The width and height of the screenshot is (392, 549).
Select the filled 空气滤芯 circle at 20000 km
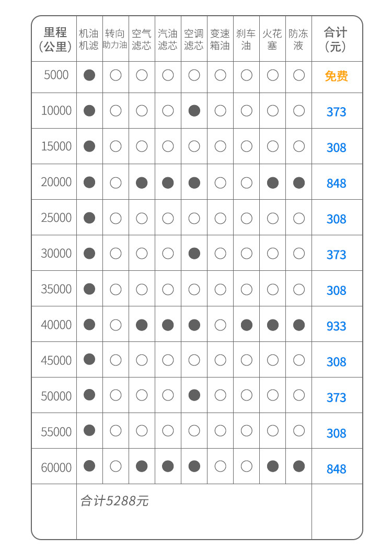[142, 182]
